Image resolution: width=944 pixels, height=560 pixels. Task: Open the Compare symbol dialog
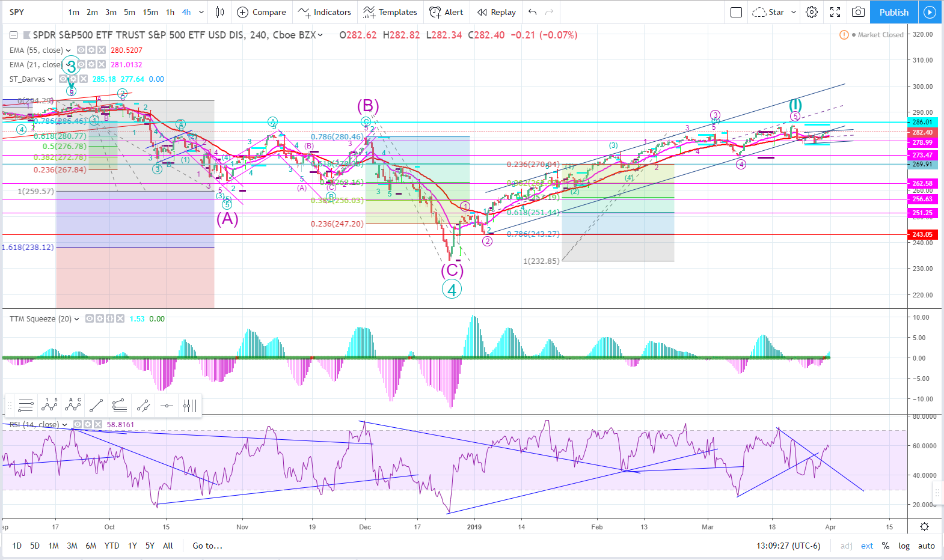pyautogui.click(x=262, y=12)
